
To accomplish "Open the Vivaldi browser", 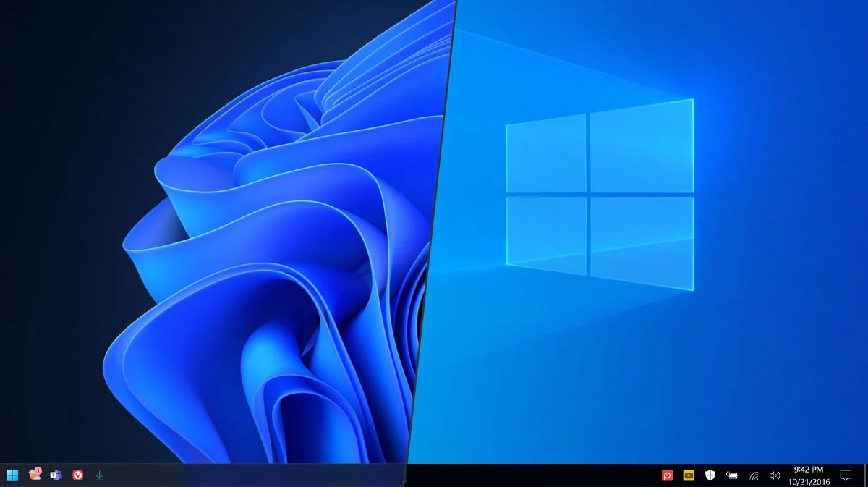I will [78, 475].
